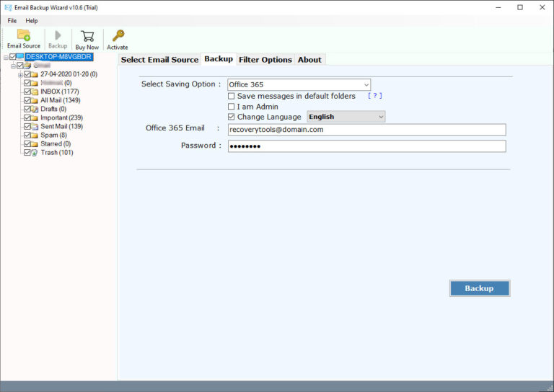Click the computer icon next to DESKTOP-M8VGBDR

pyautogui.click(x=20, y=57)
